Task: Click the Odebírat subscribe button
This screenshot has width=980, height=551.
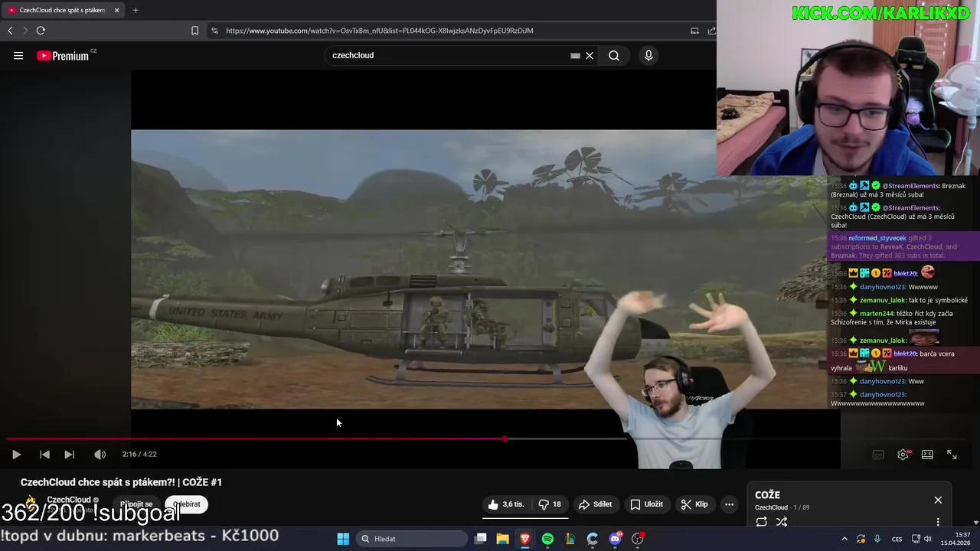Action: (186, 504)
